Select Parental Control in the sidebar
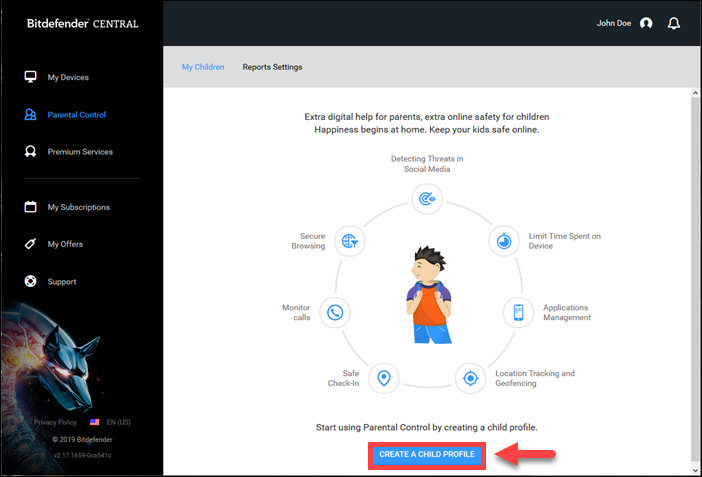 [x=77, y=115]
